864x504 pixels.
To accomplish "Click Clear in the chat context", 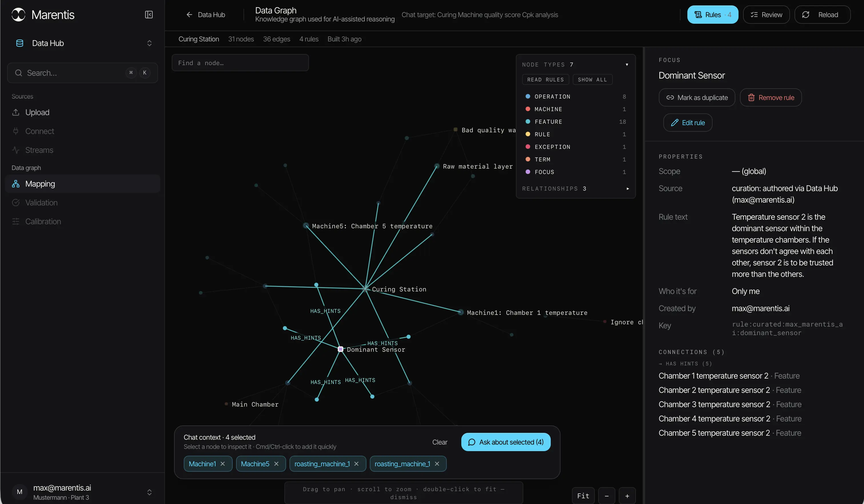I will [440, 442].
